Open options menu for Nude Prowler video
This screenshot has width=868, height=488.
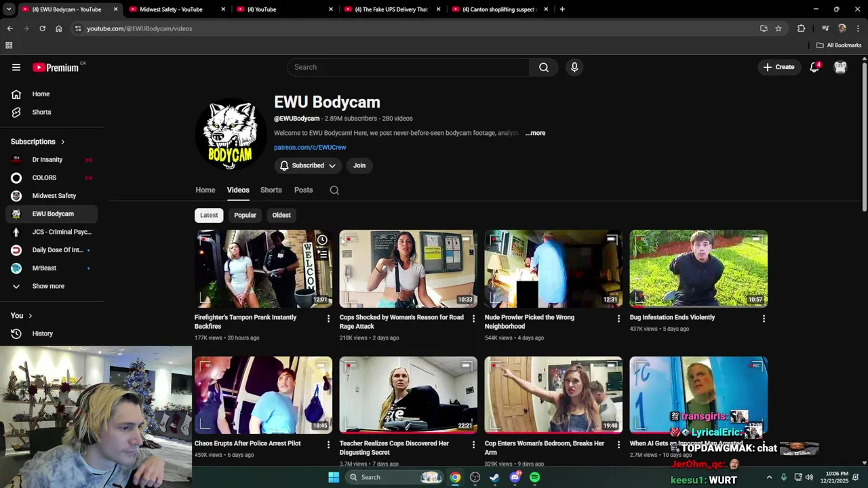click(x=618, y=319)
